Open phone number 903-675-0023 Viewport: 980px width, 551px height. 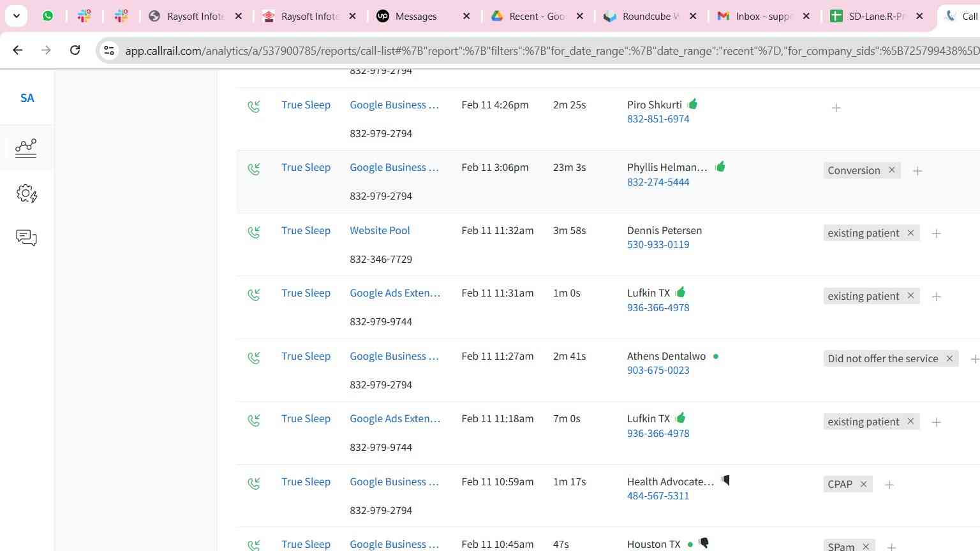[658, 370]
